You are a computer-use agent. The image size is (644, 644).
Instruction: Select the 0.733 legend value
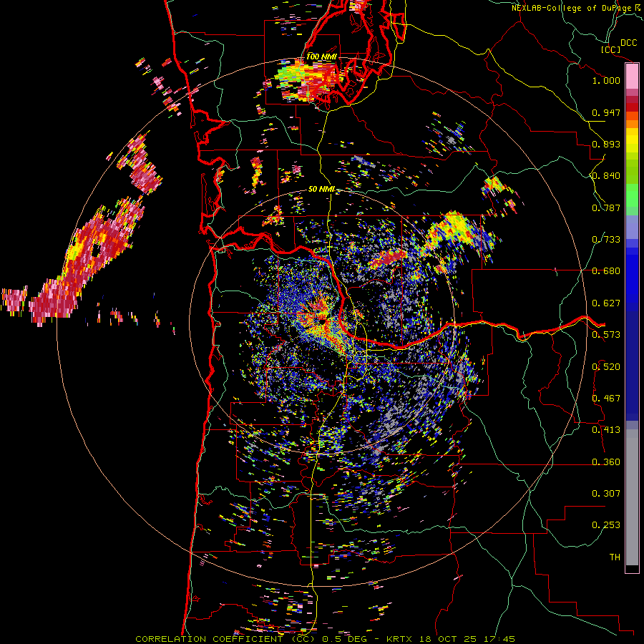606,240
